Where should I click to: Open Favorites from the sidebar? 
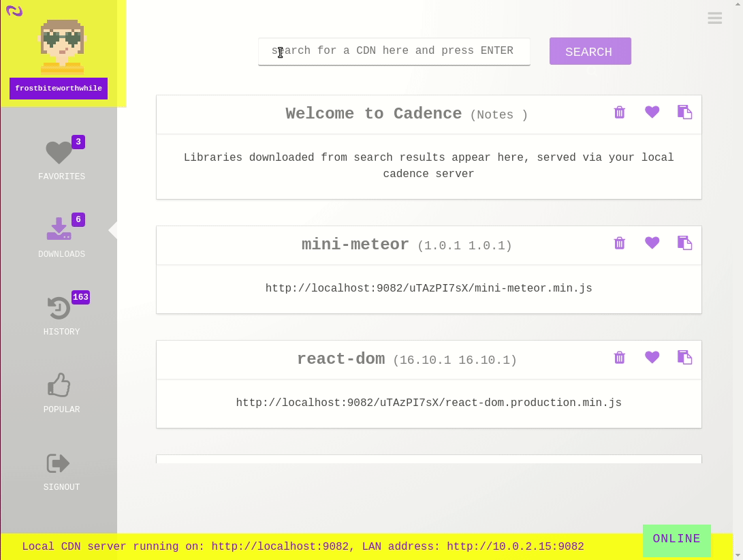click(59, 153)
